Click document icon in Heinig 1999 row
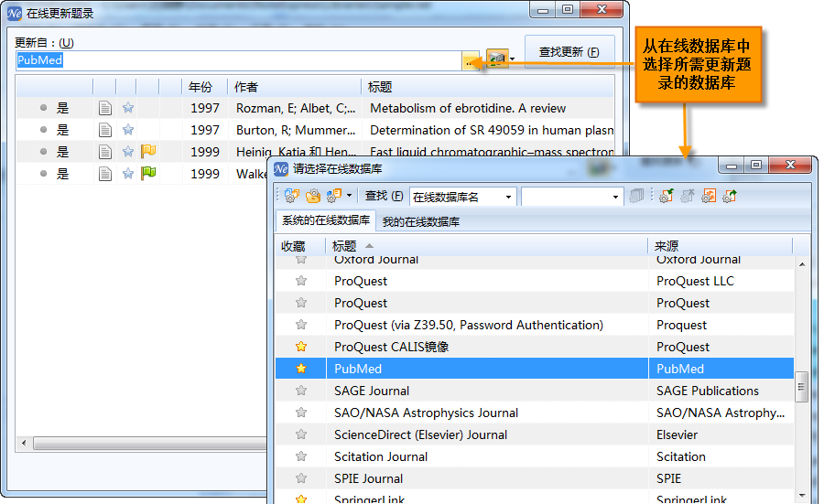 pyautogui.click(x=105, y=152)
